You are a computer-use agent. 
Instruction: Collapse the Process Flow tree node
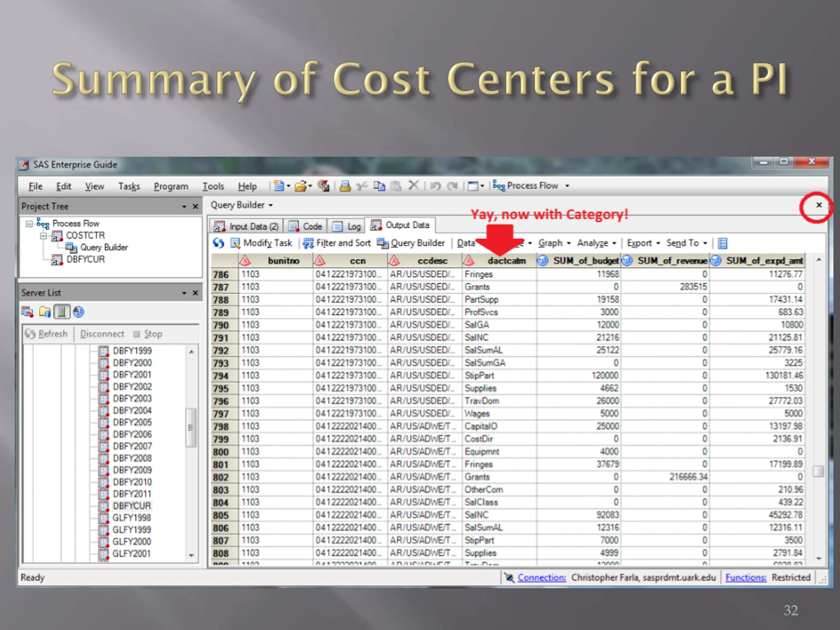click(x=29, y=224)
